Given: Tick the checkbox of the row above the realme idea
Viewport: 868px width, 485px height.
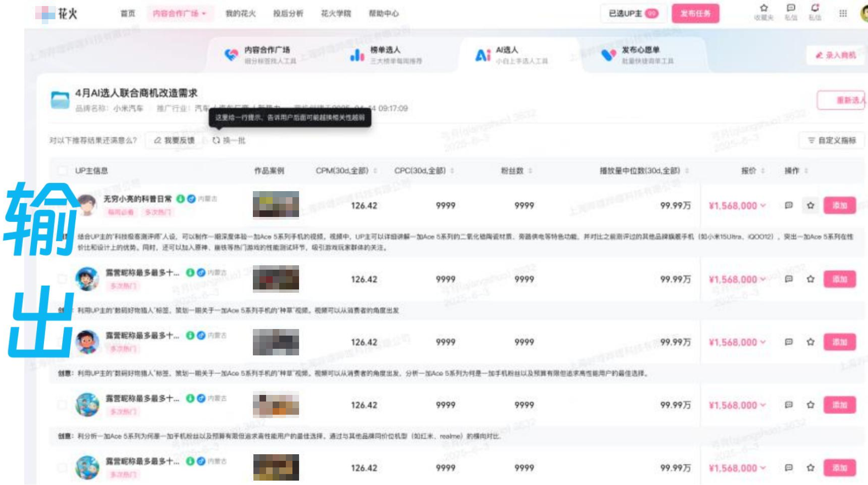Looking at the screenshot, I should click(x=63, y=405).
